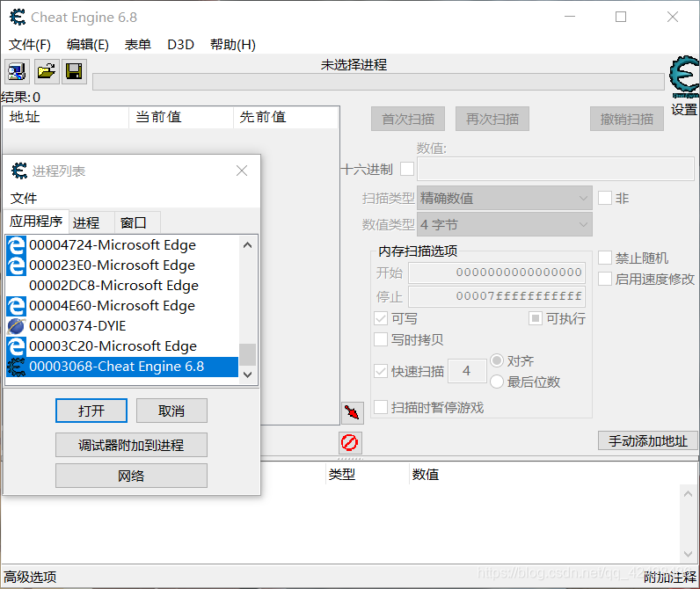The width and height of the screenshot is (700, 589).
Task: Switch to the 应用程序 tab
Action: point(36,222)
